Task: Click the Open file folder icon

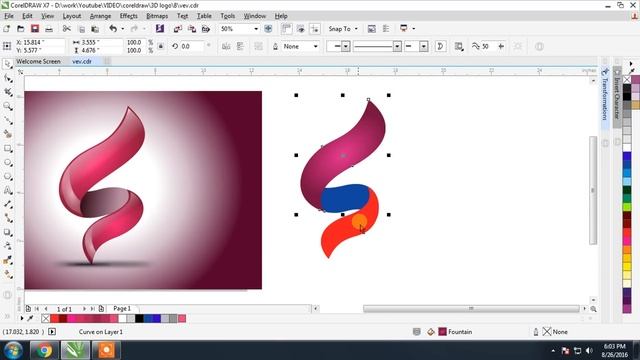Action: click(20, 29)
